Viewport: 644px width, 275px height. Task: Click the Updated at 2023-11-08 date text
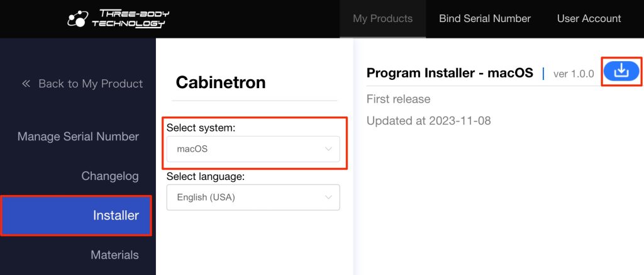pyautogui.click(x=428, y=120)
